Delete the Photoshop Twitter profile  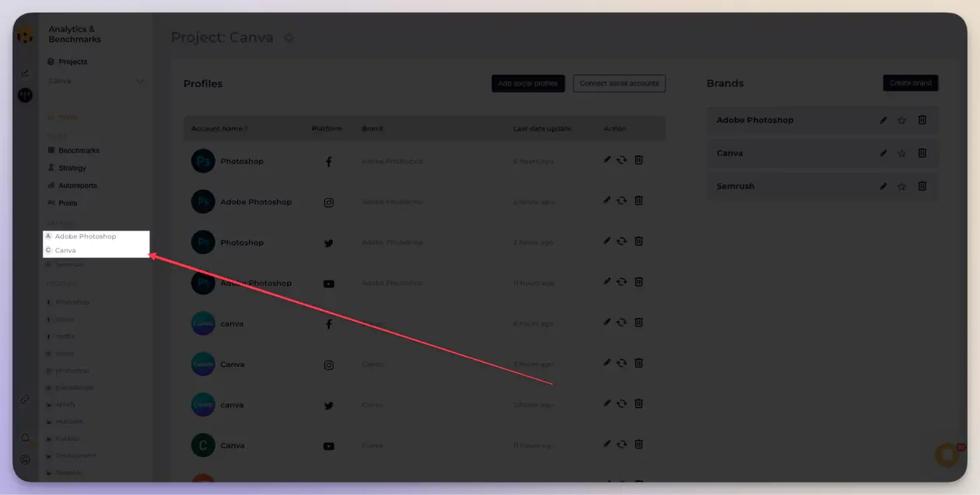point(639,240)
